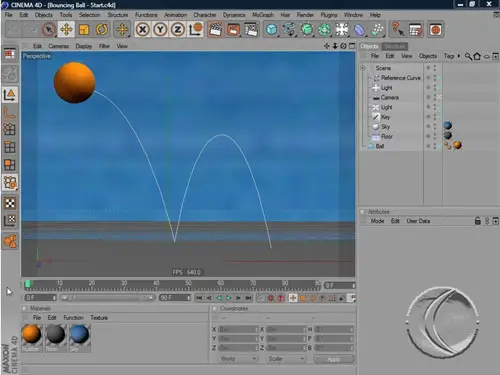Image resolution: width=500 pixels, height=375 pixels.
Task: Open the MoGraph menu
Action: (x=263, y=15)
